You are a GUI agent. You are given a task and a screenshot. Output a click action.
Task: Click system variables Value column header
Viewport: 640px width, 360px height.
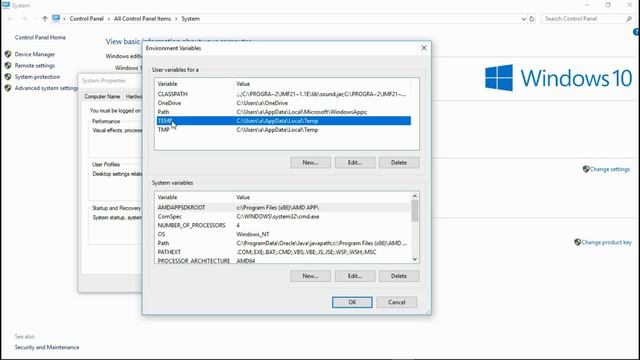coord(322,197)
